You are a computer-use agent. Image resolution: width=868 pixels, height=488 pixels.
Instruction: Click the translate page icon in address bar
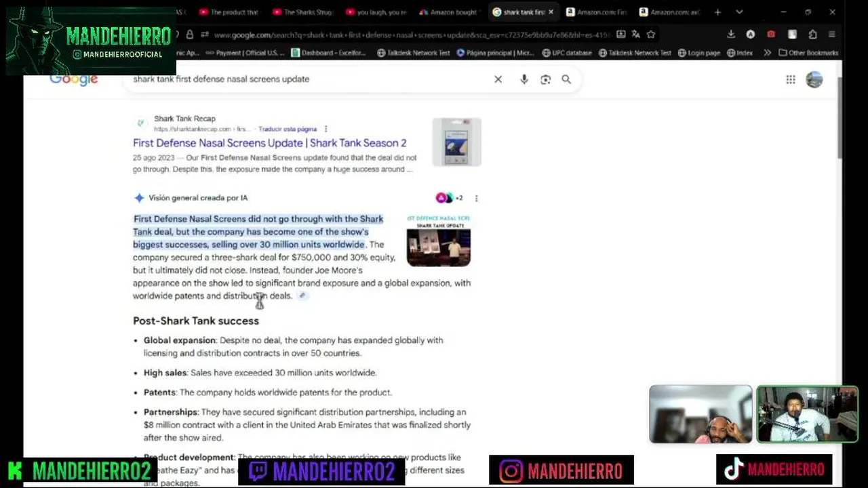(635, 35)
